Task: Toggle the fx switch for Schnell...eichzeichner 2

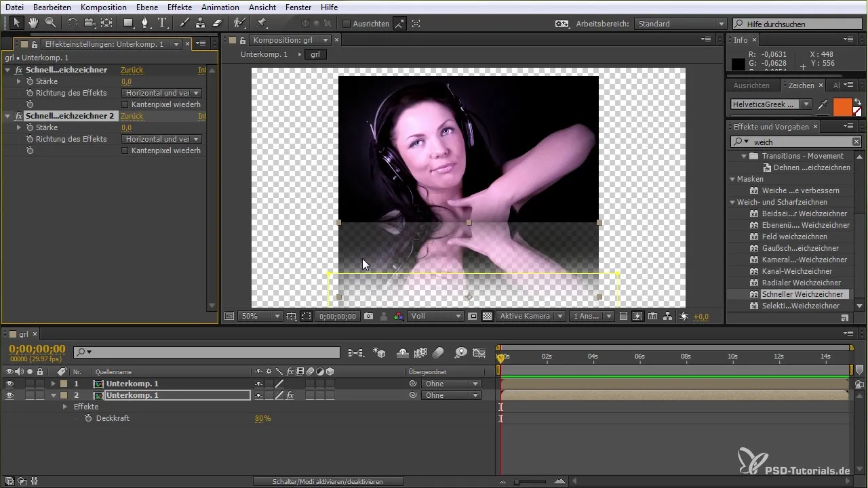Action: click(x=18, y=116)
